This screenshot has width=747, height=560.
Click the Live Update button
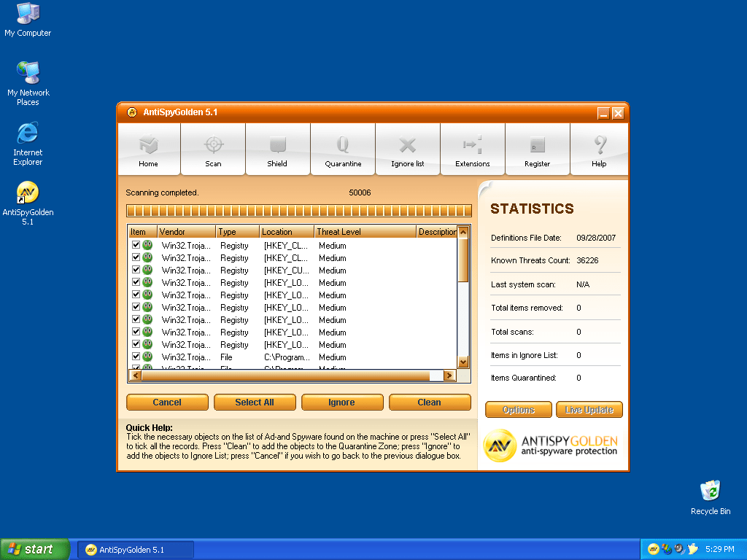[589, 410]
